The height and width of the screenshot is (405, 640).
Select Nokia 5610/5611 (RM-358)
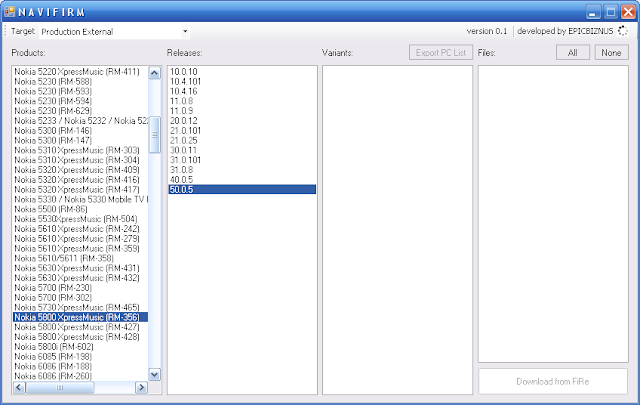point(80,258)
